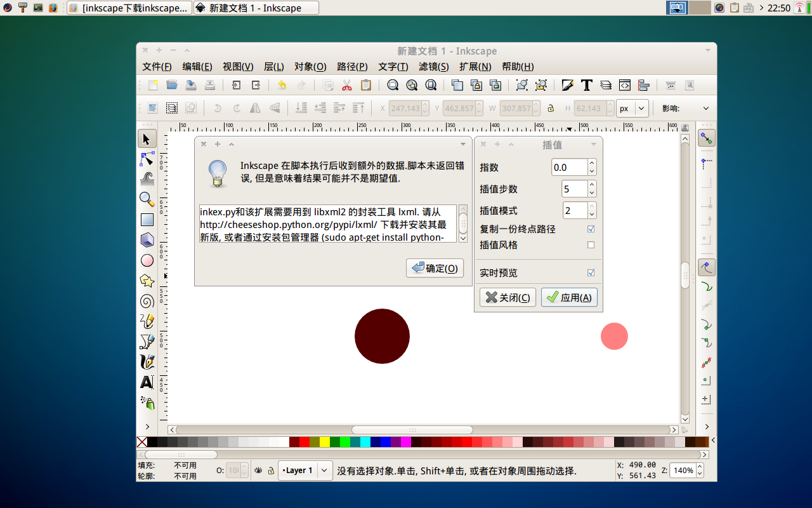The image size is (812, 508).
Task: Open the 扩展(N) menu
Action: coord(475,67)
